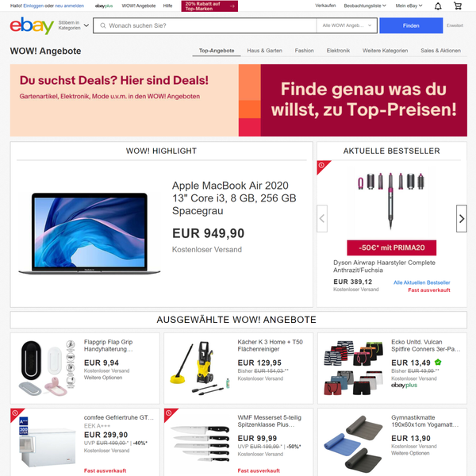
Task: Click the ebay plus logo in top bar
Action: click(104, 6)
